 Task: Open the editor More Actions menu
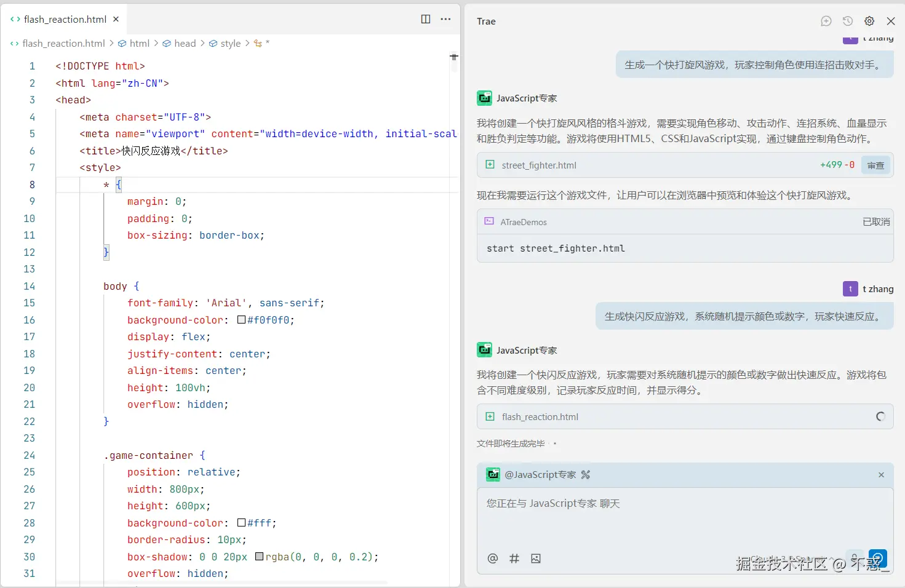pos(446,19)
